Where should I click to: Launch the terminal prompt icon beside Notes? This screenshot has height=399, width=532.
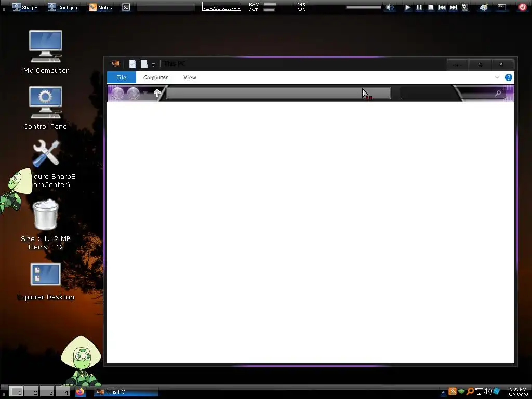point(126,7)
